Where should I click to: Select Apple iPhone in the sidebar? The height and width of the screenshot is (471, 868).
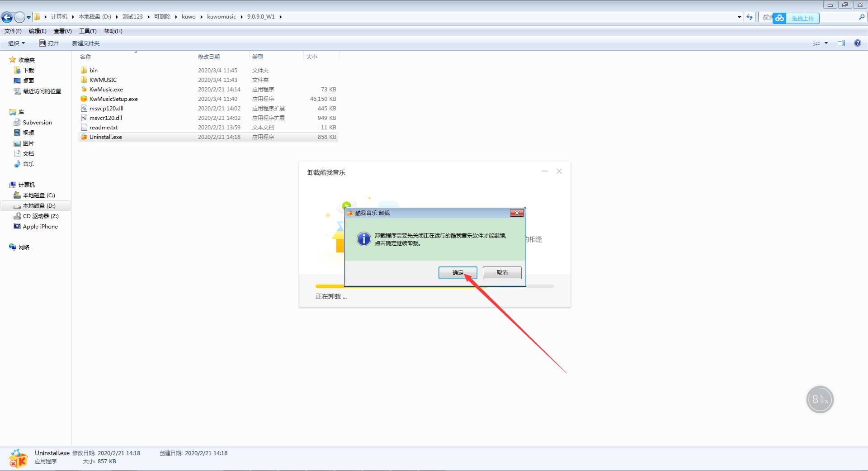point(40,226)
